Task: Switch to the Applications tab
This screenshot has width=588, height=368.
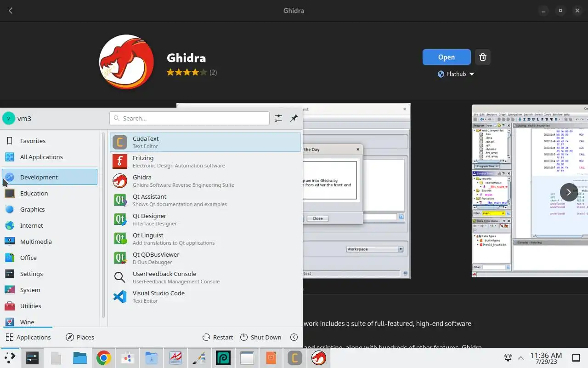Action: (x=28, y=337)
